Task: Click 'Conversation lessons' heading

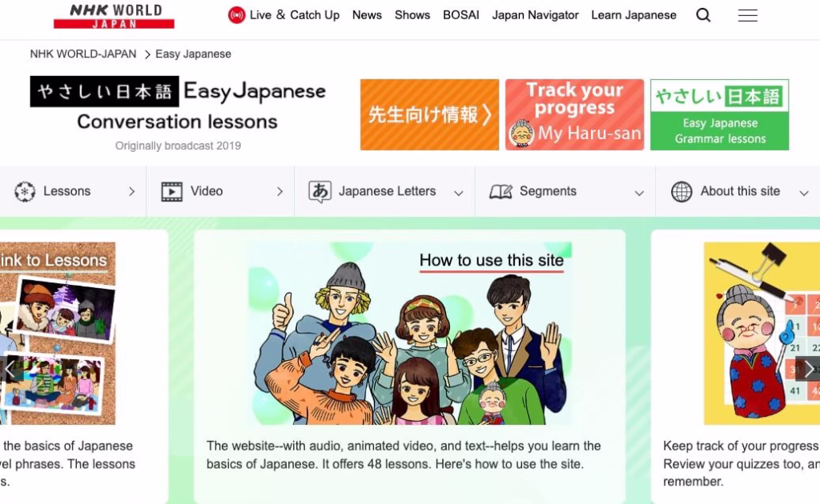Action: point(177,122)
